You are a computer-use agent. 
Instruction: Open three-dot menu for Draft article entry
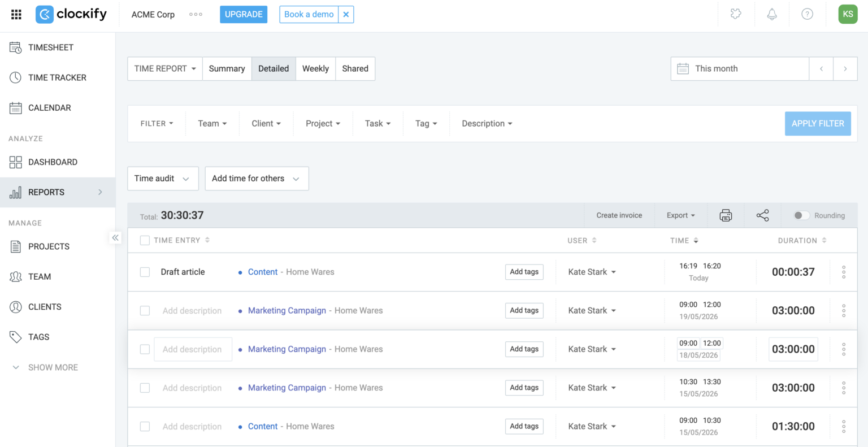844,272
